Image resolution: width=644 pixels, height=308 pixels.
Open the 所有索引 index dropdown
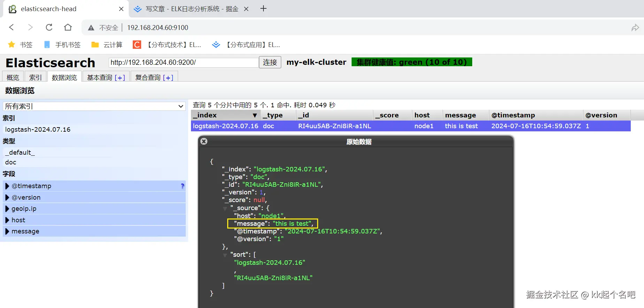94,106
